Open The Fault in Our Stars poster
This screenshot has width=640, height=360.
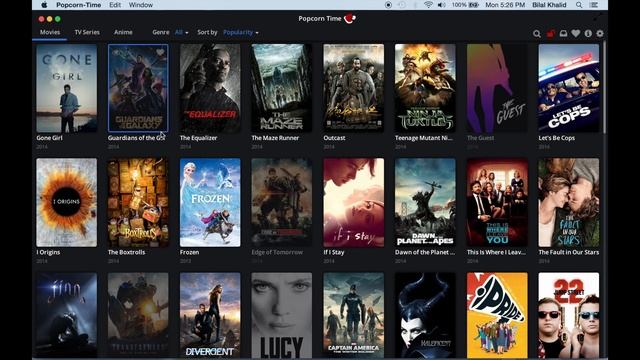[x=569, y=202]
